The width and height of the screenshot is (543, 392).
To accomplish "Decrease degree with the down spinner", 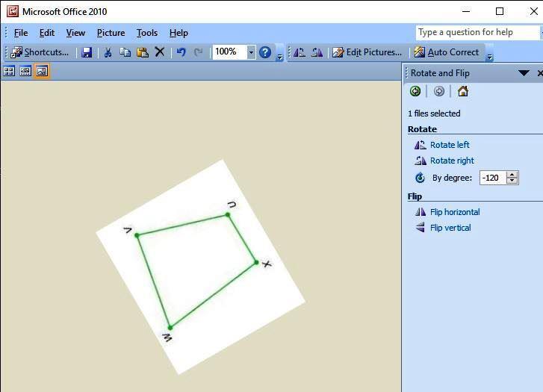I will [x=512, y=181].
